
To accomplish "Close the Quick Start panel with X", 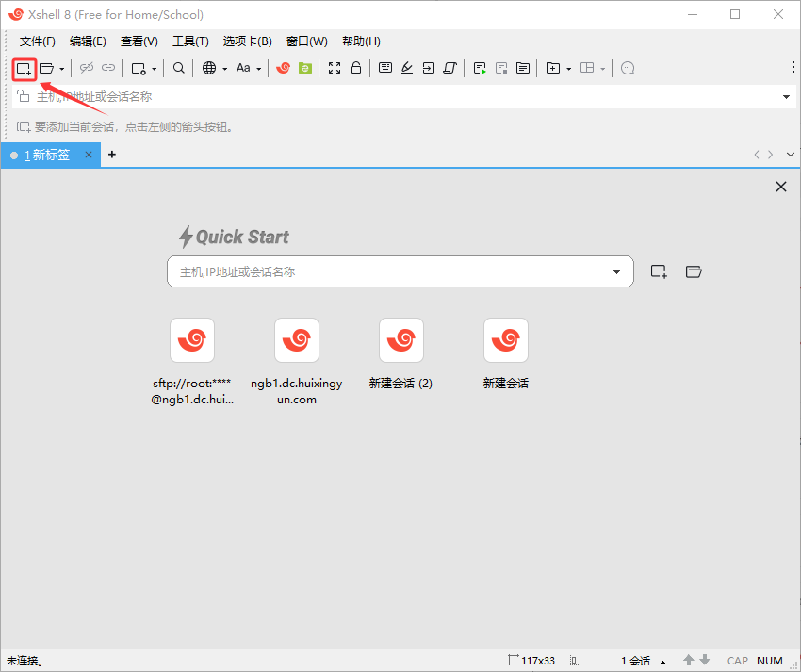I will click(x=780, y=187).
